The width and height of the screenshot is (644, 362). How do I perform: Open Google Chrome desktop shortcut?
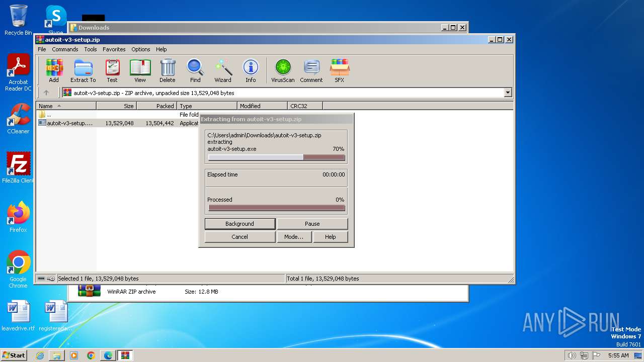click(18, 269)
